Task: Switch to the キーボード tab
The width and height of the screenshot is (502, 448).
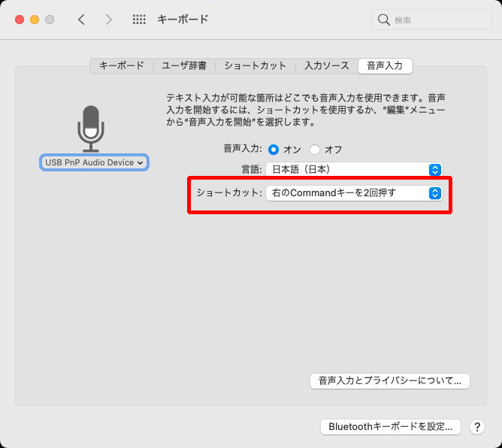Action: click(x=122, y=65)
